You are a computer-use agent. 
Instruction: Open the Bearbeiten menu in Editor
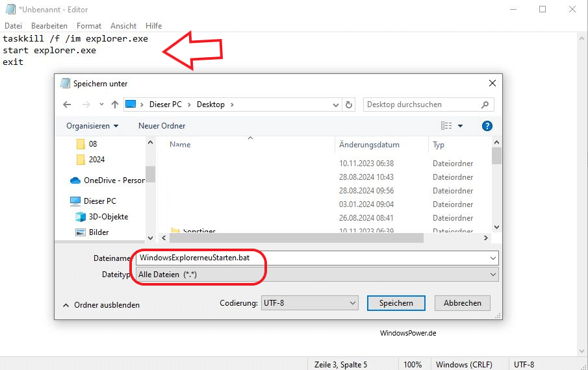pos(49,26)
